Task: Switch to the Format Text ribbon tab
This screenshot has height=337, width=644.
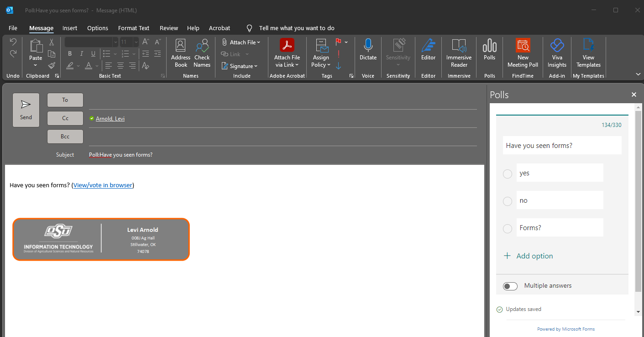Action: pyautogui.click(x=133, y=28)
